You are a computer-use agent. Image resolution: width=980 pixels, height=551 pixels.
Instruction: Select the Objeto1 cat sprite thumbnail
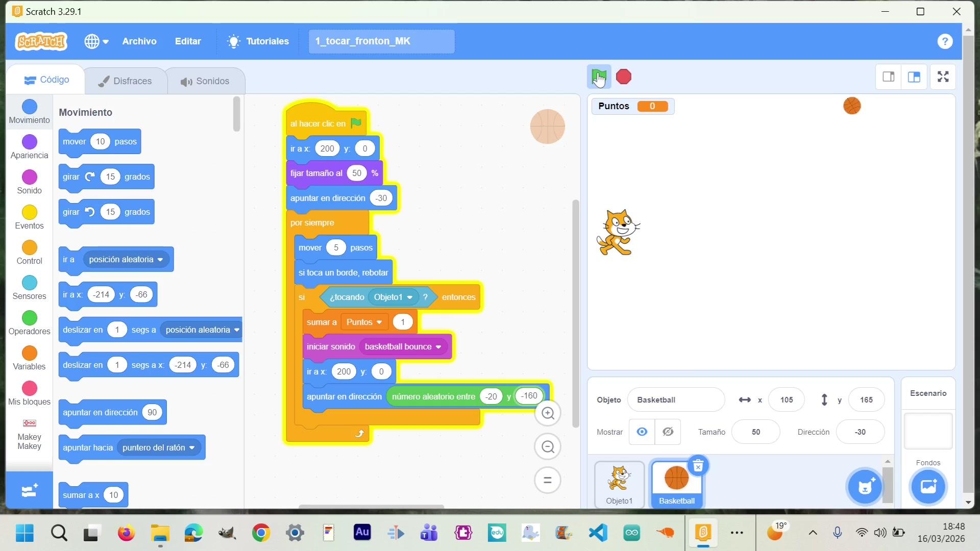(619, 484)
